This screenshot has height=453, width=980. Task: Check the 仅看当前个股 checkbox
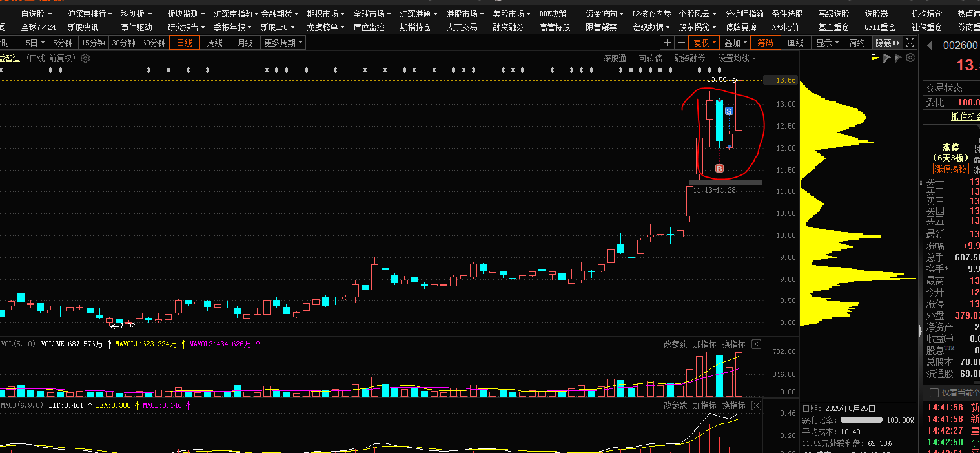click(934, 393)
